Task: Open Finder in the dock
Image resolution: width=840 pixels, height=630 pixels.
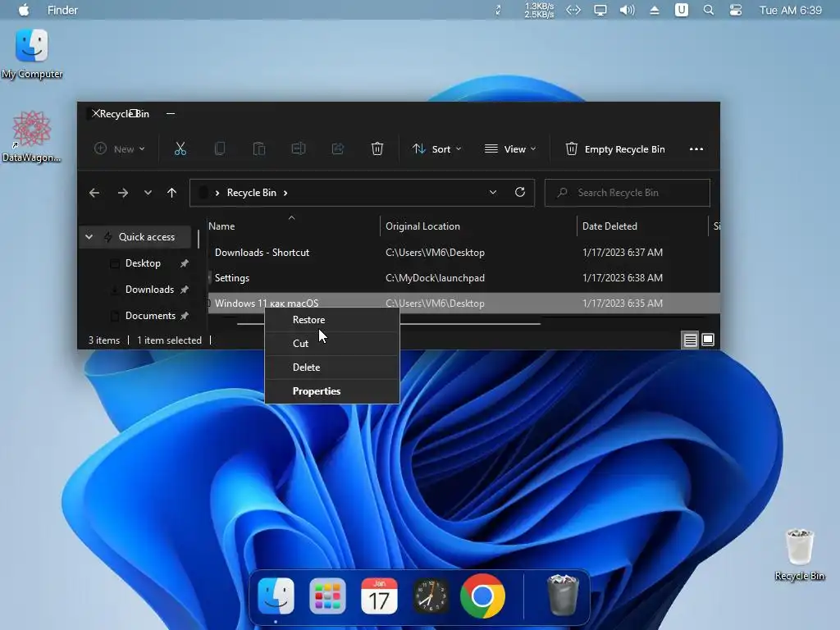Action: tap(276, 596)
